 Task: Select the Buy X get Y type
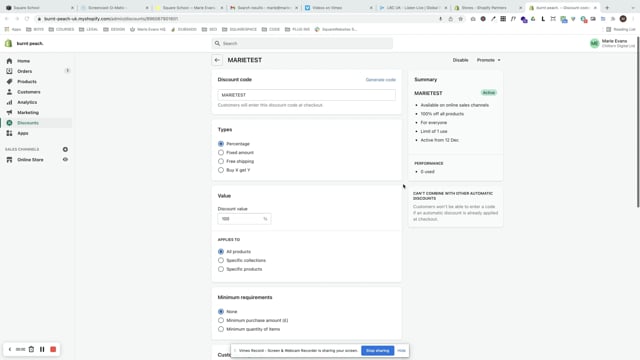(x=221, y=170)
